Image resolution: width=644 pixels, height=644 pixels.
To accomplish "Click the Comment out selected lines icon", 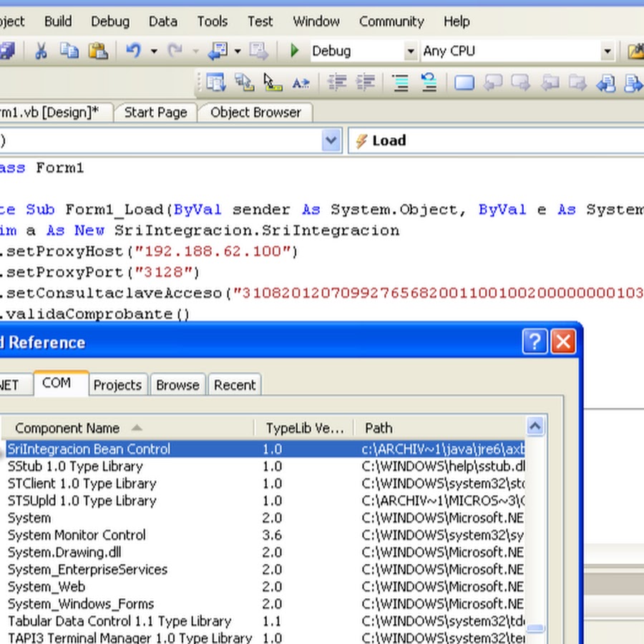I will [x=400, y=83].
